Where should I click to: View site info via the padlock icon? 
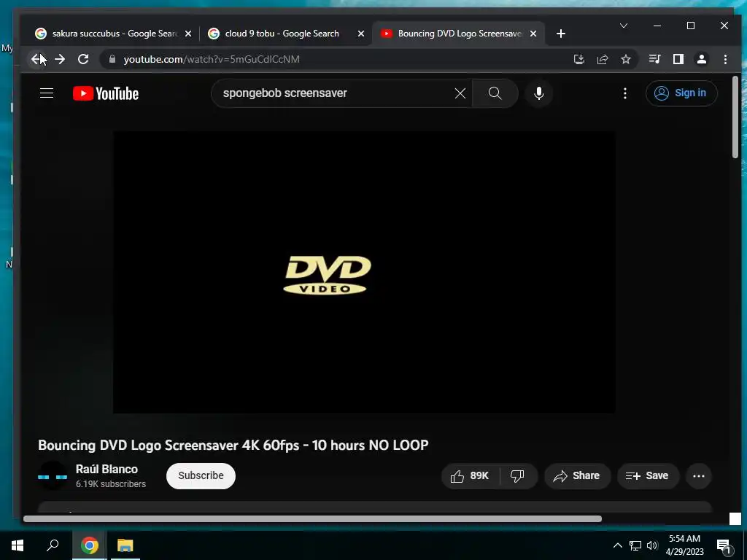[x=112, y=59]
